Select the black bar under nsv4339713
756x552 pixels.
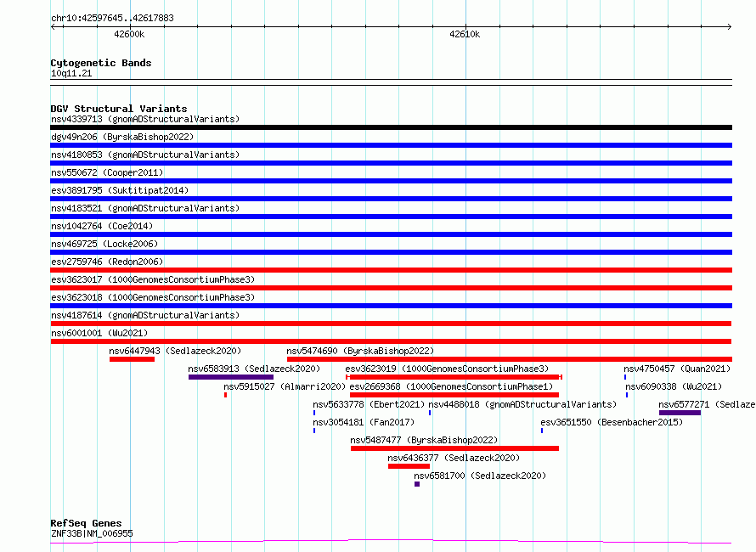click(x=391, y=127)
